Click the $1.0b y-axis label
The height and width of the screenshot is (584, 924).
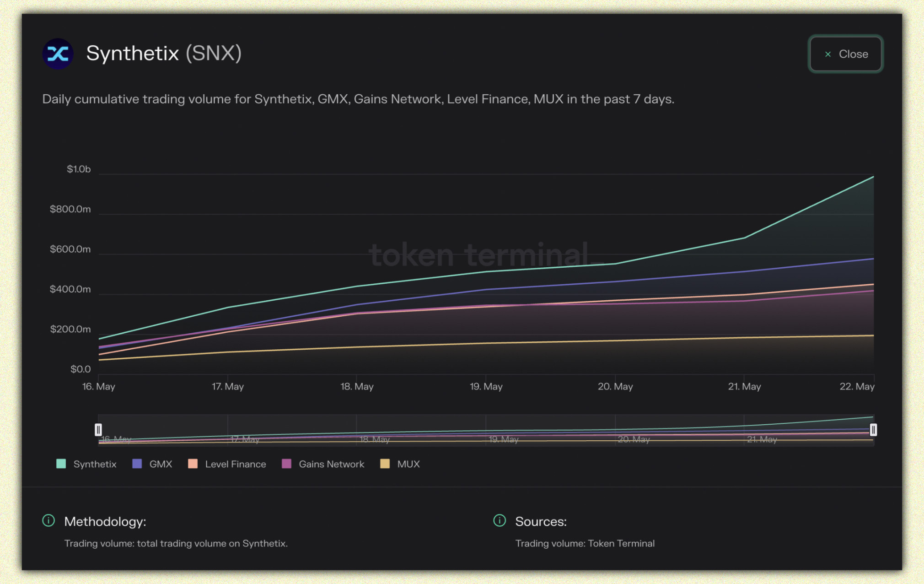(79, 169)
